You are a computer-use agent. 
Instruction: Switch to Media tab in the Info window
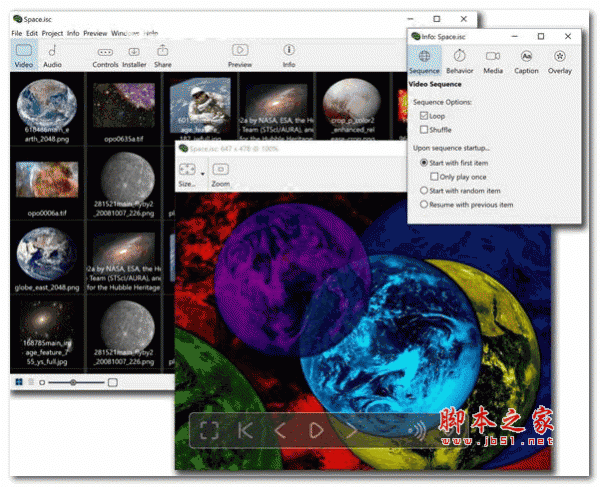coord(493,61)
